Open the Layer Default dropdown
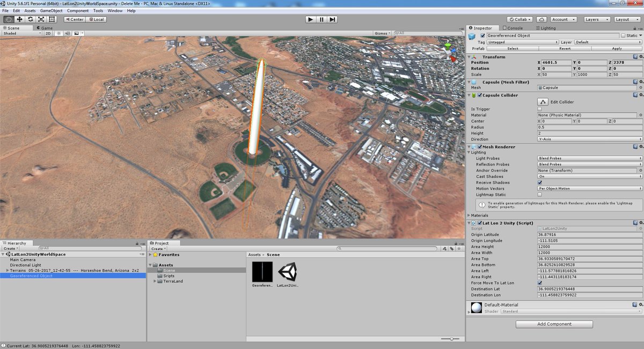 tap(608, 42)
